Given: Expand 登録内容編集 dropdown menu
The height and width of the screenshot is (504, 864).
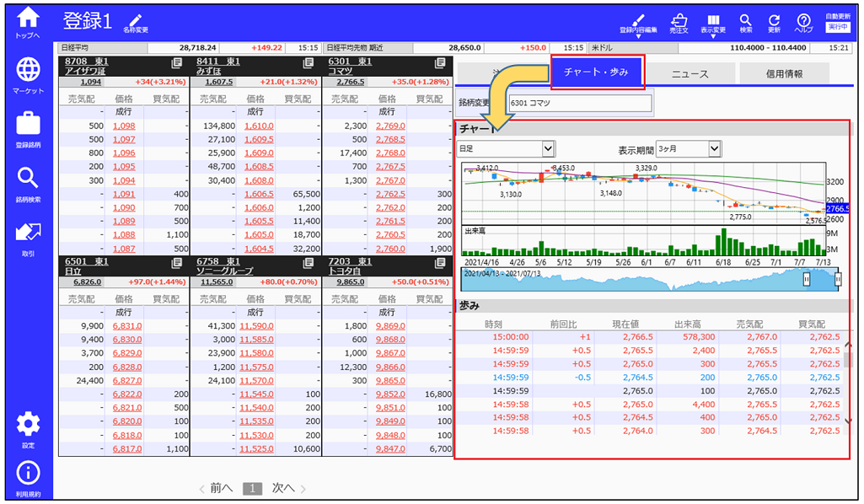Looking at the screenshot, I should pos(638,24).
